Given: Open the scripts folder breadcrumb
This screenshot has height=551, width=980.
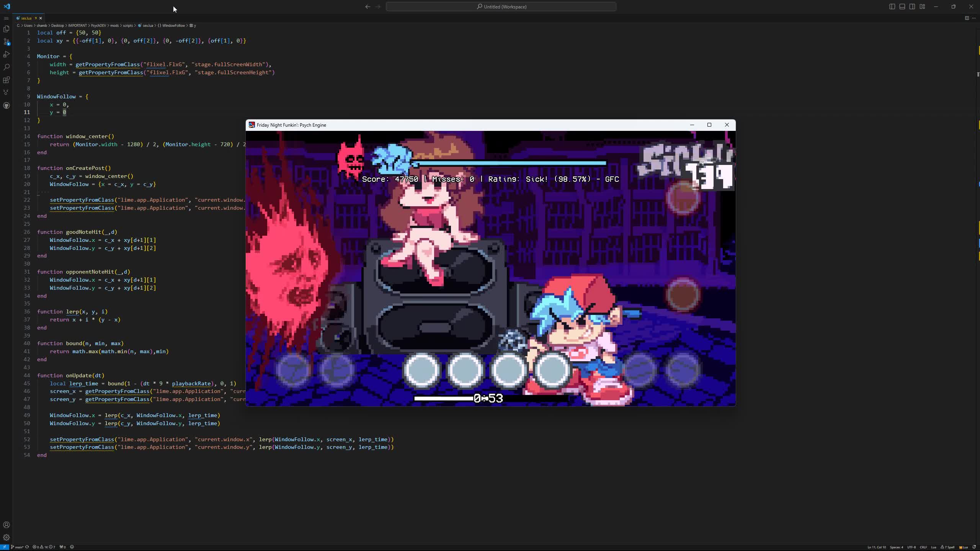Looking at the screenshot, I should point(127,25).
